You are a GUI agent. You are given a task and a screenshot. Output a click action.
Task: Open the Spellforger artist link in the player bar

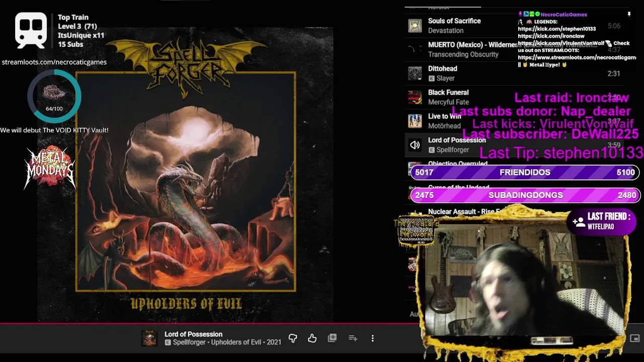click(x=189, y=342)
